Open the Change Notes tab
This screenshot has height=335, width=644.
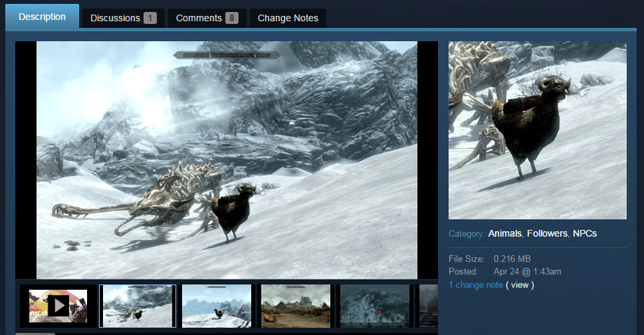[288, 18]
